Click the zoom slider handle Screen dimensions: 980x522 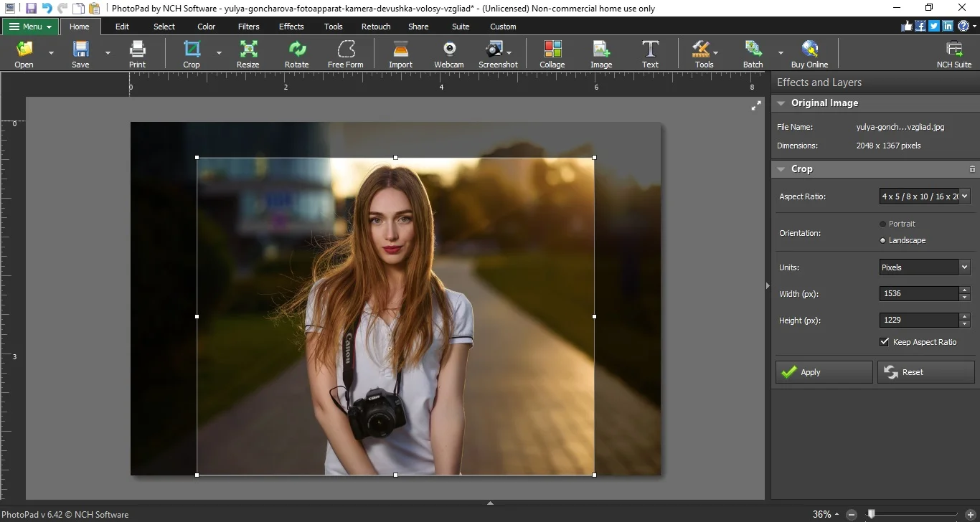[871, 514]
